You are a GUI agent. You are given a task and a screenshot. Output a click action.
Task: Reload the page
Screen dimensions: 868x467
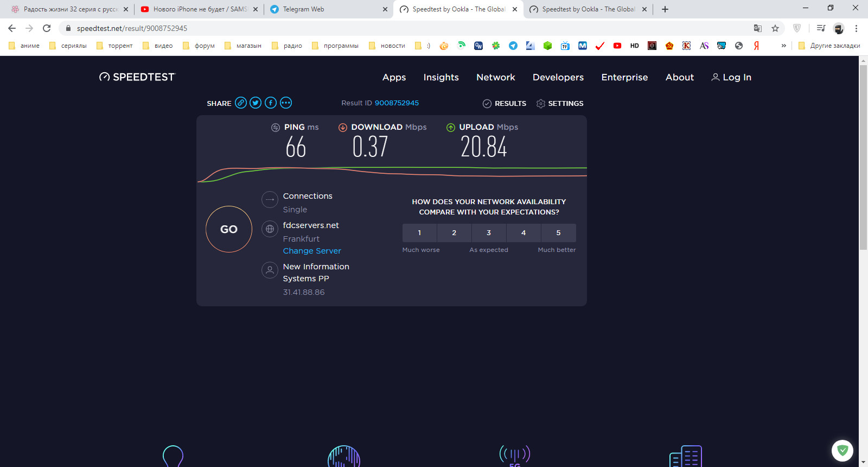click(47, 28)
